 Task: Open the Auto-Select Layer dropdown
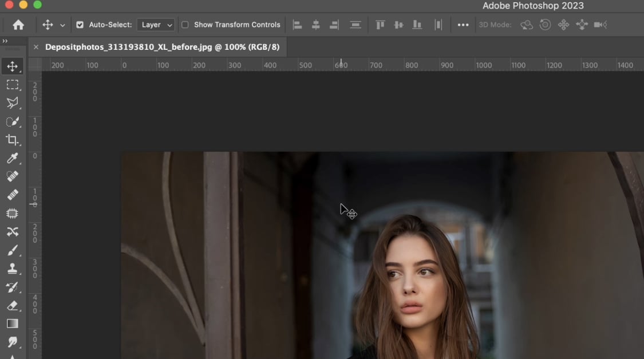[156, 25]
